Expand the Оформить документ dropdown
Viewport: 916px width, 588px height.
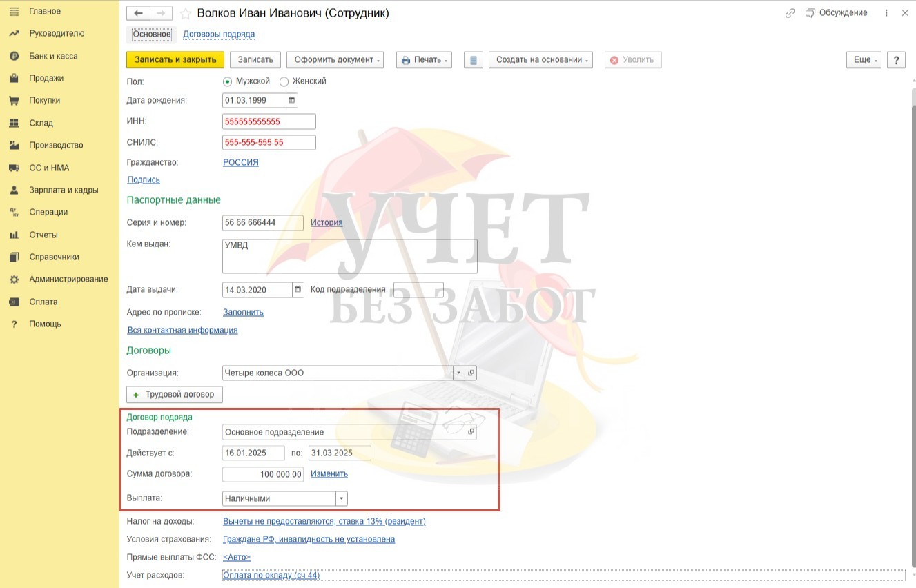point(335,60)
